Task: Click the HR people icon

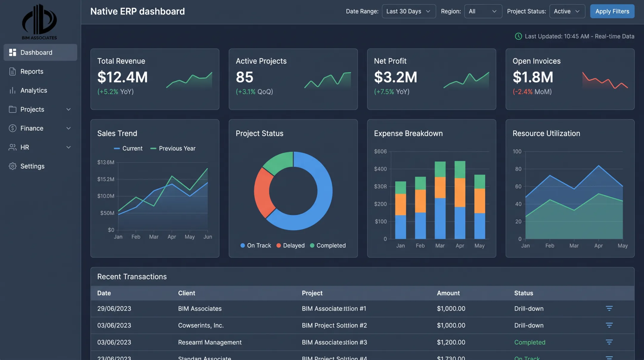Action: tap(13, 147)
